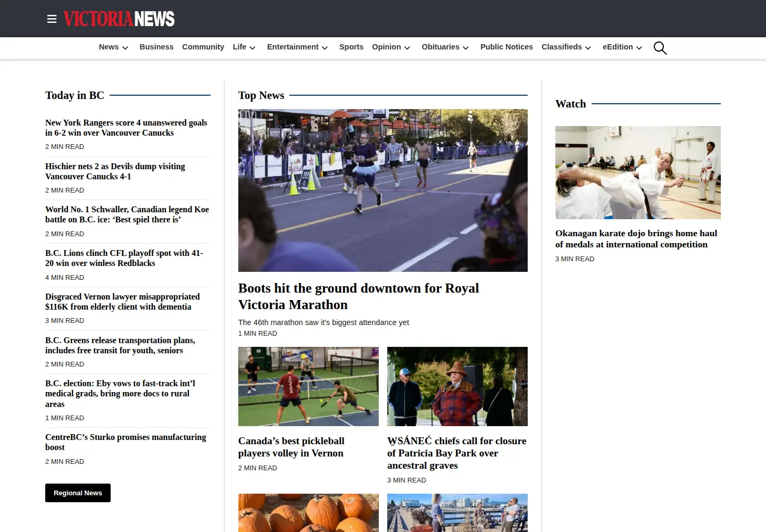
Task: Go to the Business section
Action: (x=156, y=47)
